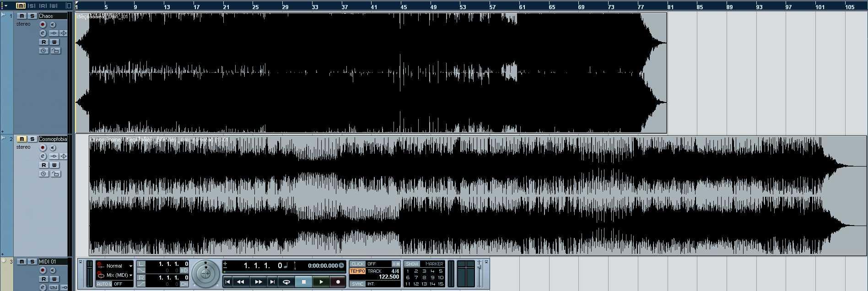Record-enable the Cosmopfobia track
868x291 pixels.
click(43, 148)
